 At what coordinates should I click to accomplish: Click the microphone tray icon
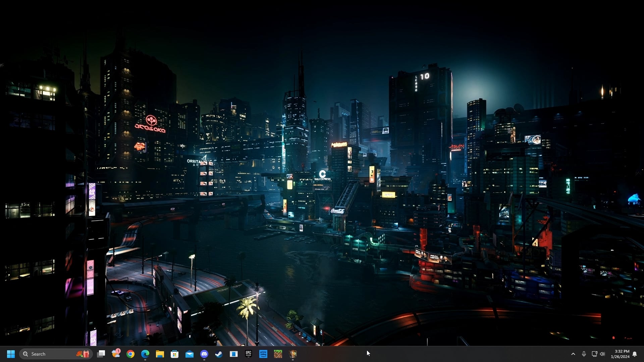(x=584, y=354)
